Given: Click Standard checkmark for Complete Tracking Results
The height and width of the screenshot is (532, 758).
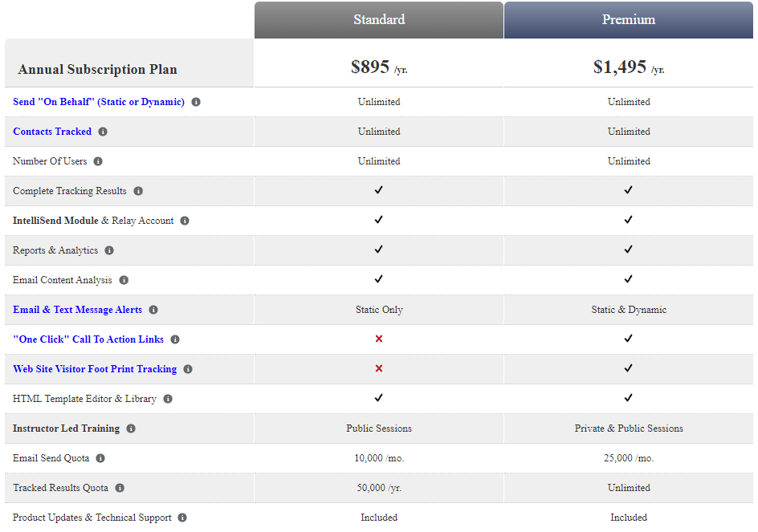Looking at the screenshot, I should point(378,190).
